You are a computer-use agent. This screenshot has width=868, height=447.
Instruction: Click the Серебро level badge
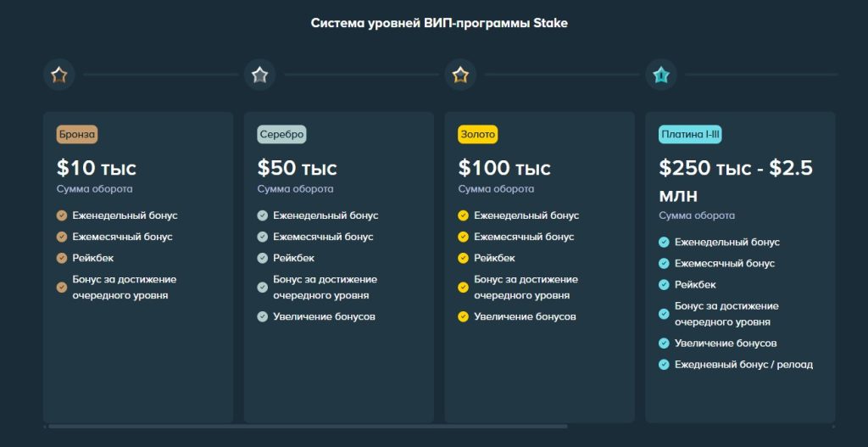tap(281, 134)
